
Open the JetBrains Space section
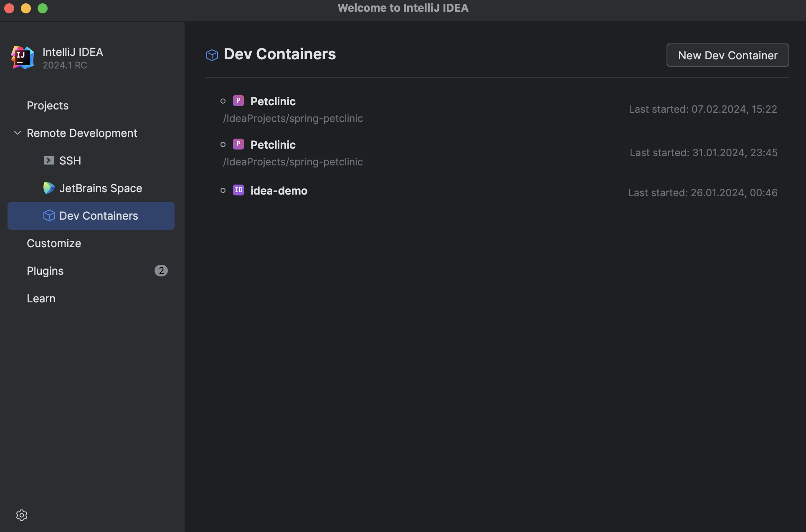pyautogui.click(x=101, y=188)
